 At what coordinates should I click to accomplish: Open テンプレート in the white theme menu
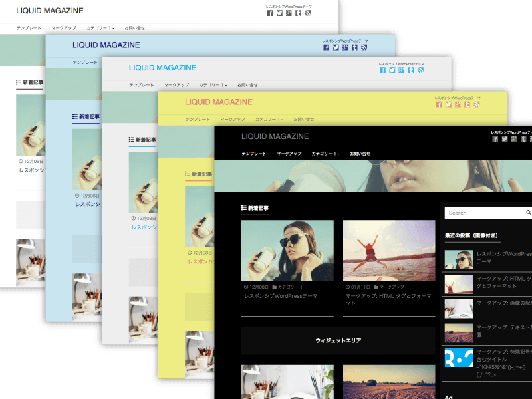coord(29,28)
